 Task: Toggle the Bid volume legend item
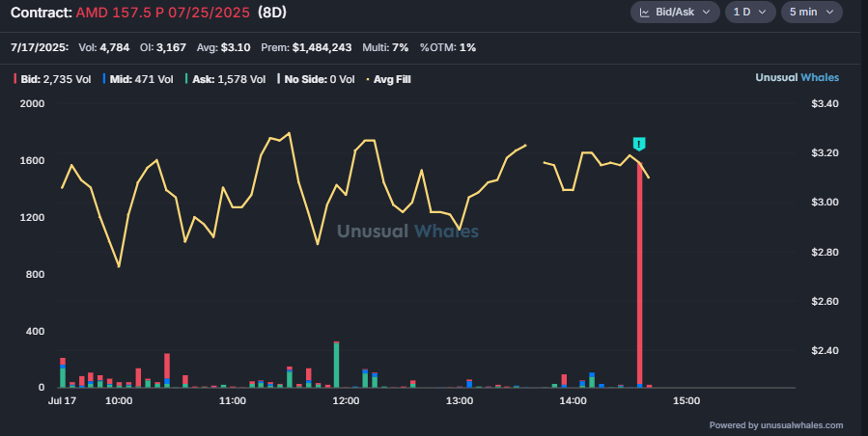[x=52, y=79]
